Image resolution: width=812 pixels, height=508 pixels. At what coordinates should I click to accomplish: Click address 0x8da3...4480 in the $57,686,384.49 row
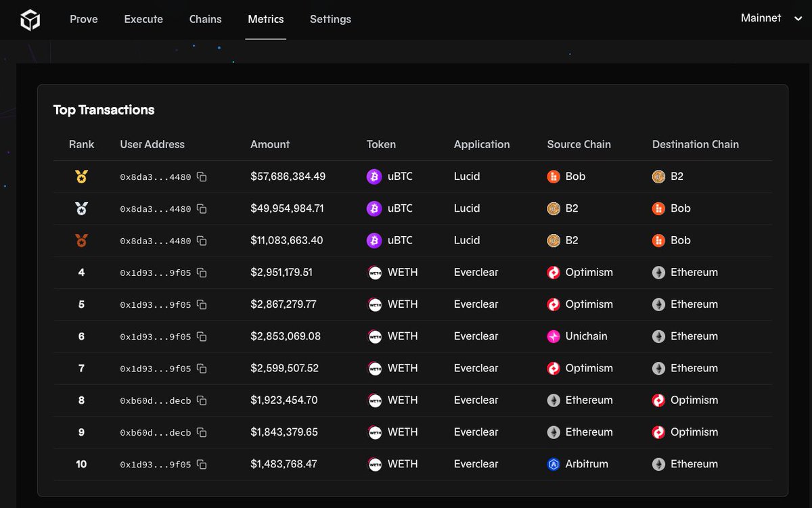(x=155, y=177)
